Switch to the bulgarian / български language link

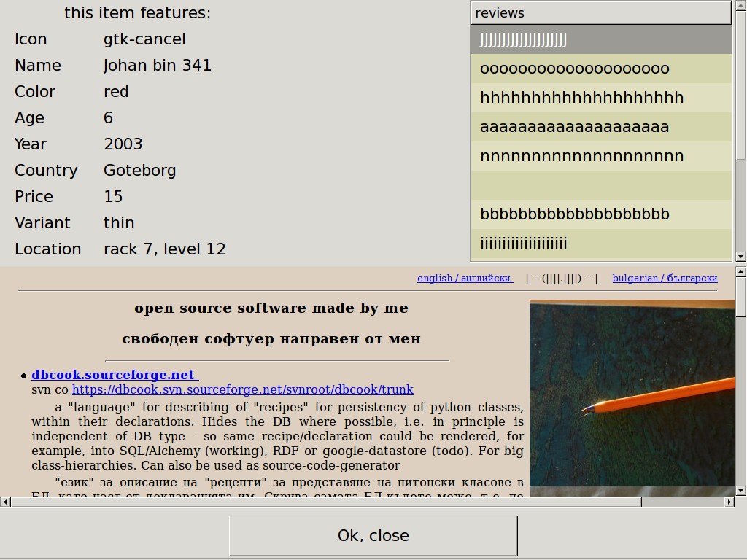click(665, 278)
